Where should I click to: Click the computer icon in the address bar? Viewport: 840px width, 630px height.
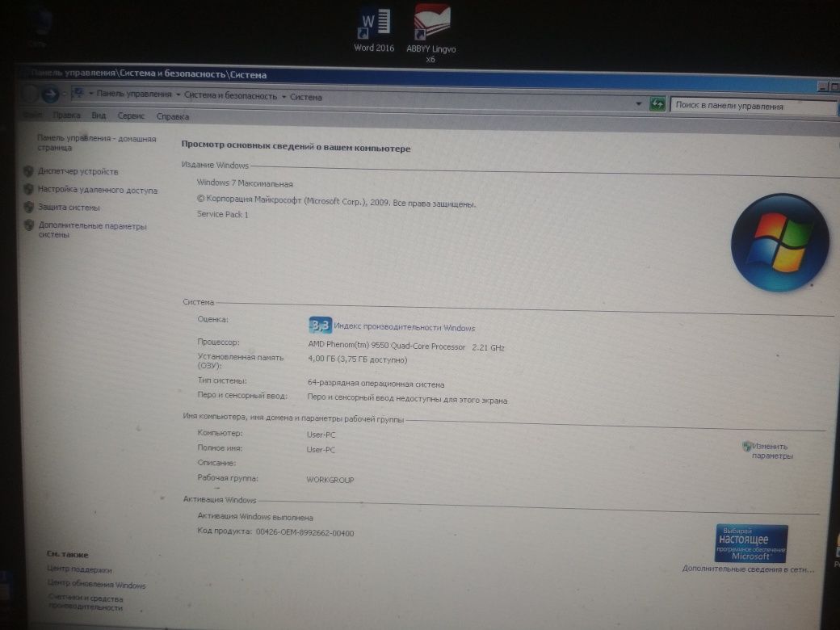tap(79, 93)
